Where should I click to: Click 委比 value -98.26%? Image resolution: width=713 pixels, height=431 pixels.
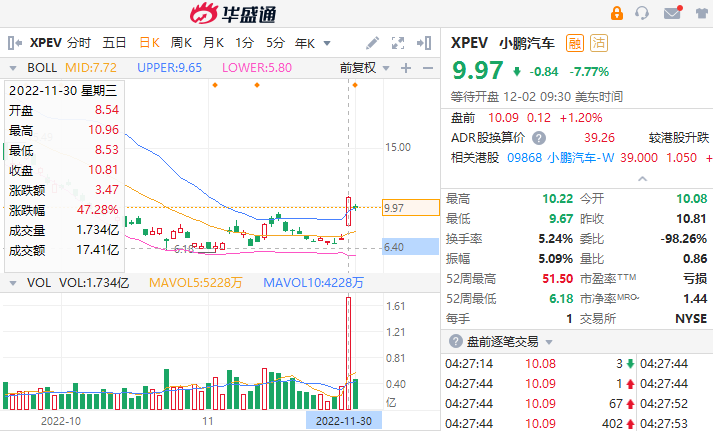pos(683,239)
